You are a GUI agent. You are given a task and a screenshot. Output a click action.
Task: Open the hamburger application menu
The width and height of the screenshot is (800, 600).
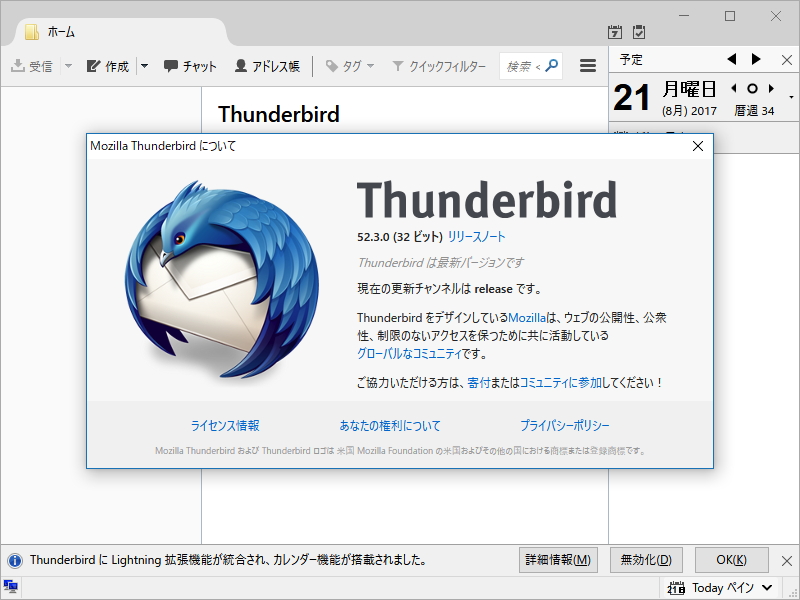pyautogui.click(x=587, y=66)
